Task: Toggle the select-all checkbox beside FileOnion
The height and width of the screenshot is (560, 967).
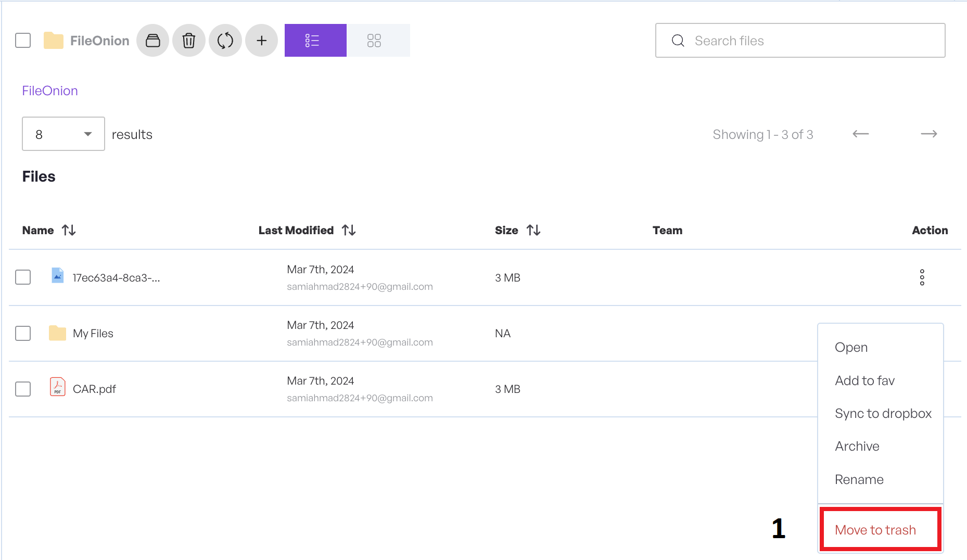Action: (x=23, y=41)
